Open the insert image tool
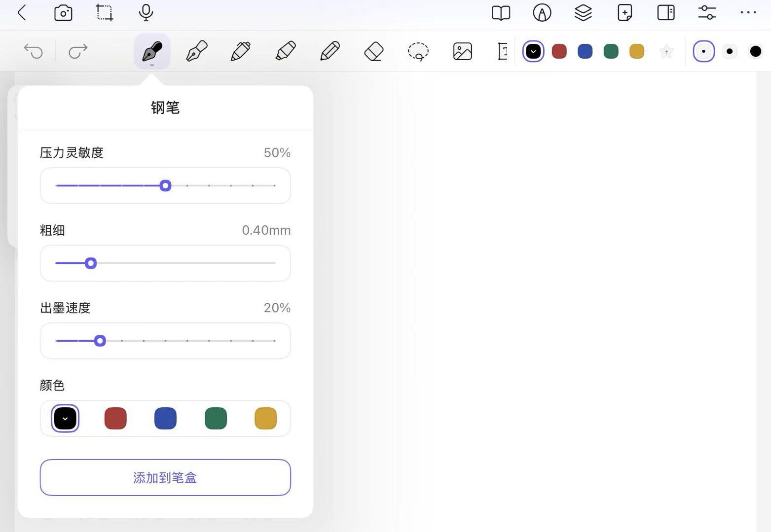Screen dimensions: 771x532 click(462, 51)
